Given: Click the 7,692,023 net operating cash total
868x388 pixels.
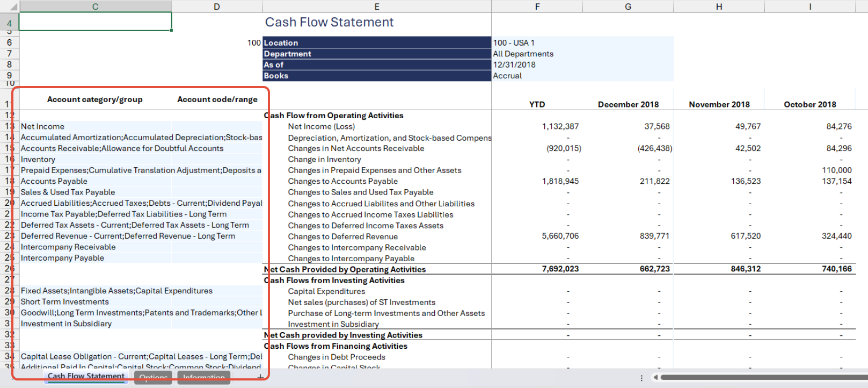Looking at the screenshot, I should click(x=560, y=269).
